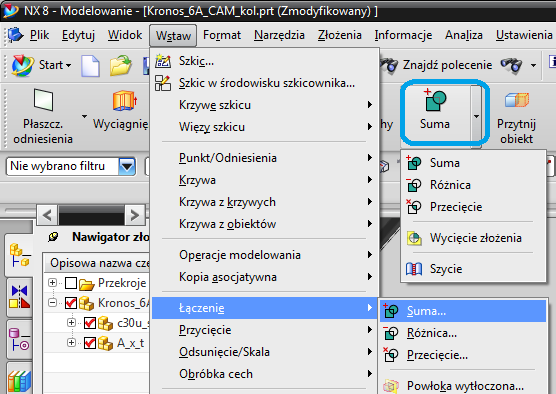Screen dimensions: 556x394
Task: Select the Przytnij obiekt trim body icon
Action: click(517, 100)
